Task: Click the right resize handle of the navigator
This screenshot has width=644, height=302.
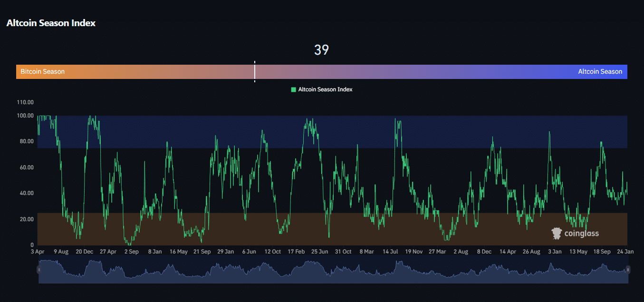Action: coord(627,270)
